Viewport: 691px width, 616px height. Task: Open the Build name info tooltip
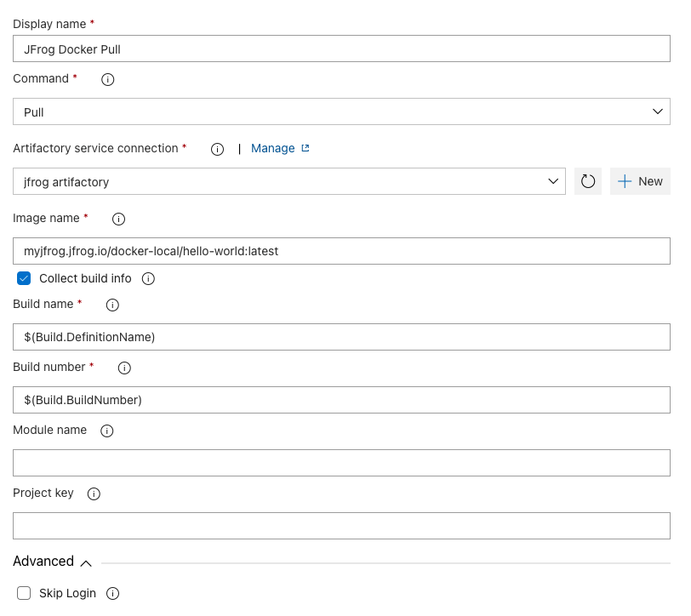[112, 305]
